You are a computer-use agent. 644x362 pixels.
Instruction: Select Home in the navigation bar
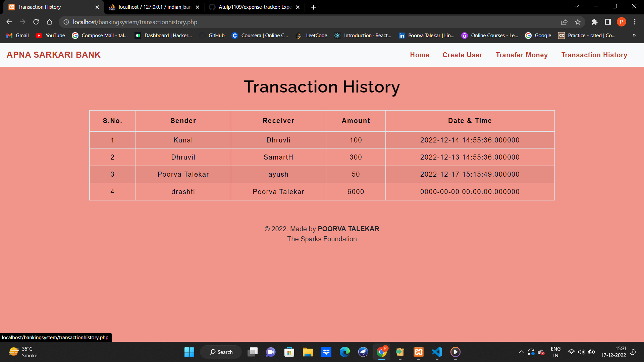click(x=420, y=55)
